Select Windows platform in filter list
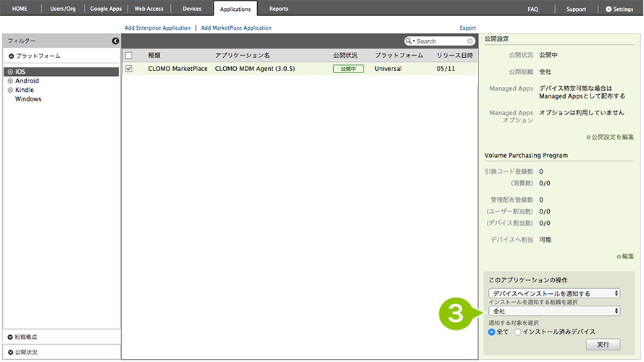 pyautogui.click(x=28, y=99)
